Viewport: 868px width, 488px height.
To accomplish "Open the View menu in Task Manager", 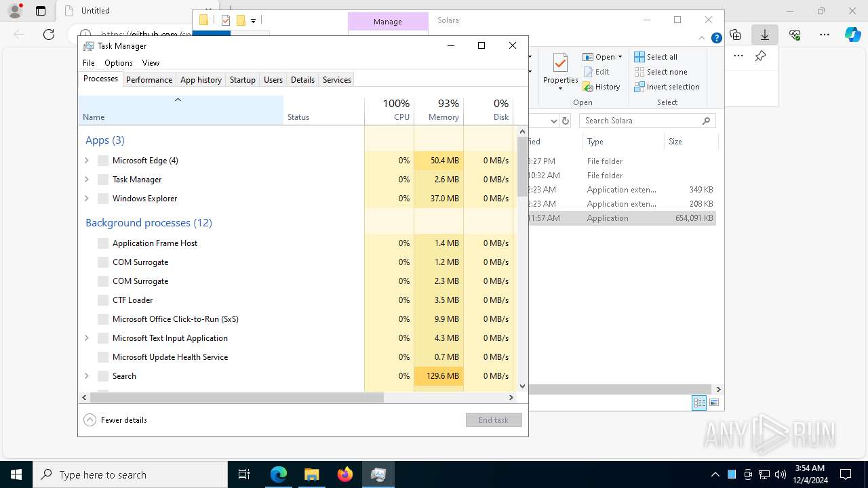I will [x=151, y=63].
